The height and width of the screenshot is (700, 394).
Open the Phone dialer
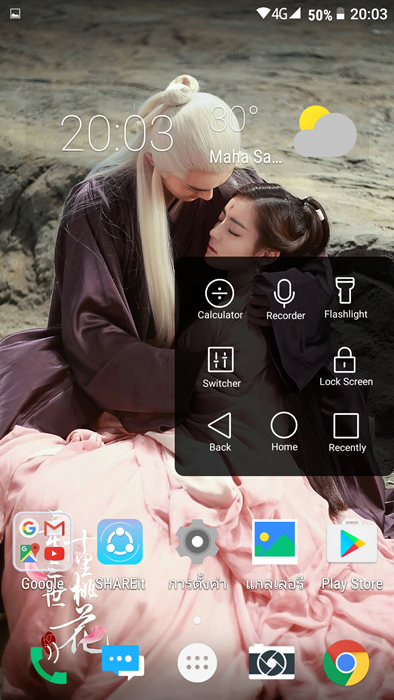[x=48, y=665]
